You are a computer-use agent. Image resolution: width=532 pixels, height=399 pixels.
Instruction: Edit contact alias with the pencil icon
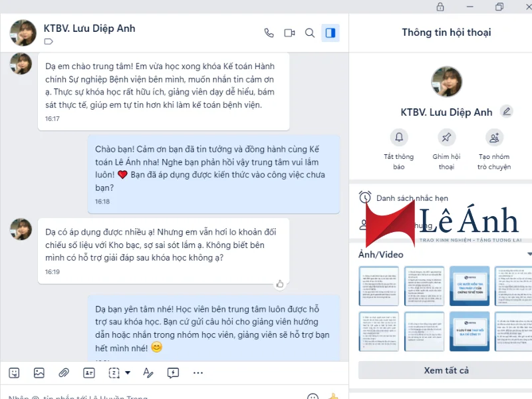[507, 111]
